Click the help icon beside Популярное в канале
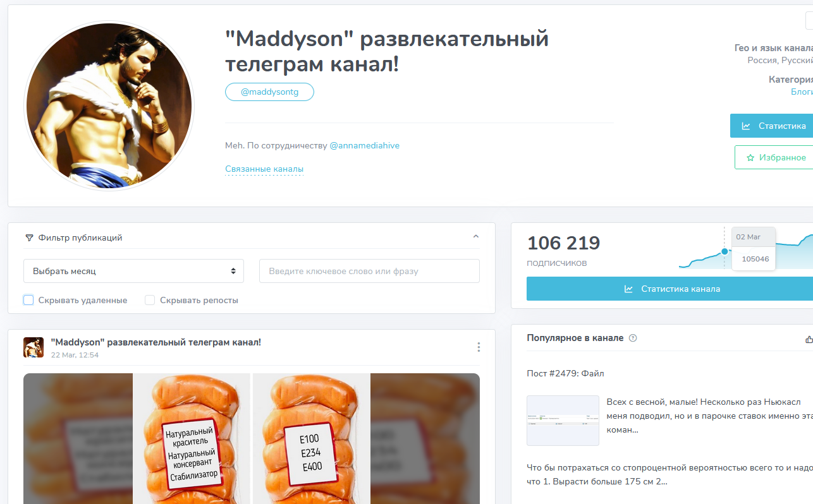This screenshot has width=813, height=504. (x=633, y=339)
